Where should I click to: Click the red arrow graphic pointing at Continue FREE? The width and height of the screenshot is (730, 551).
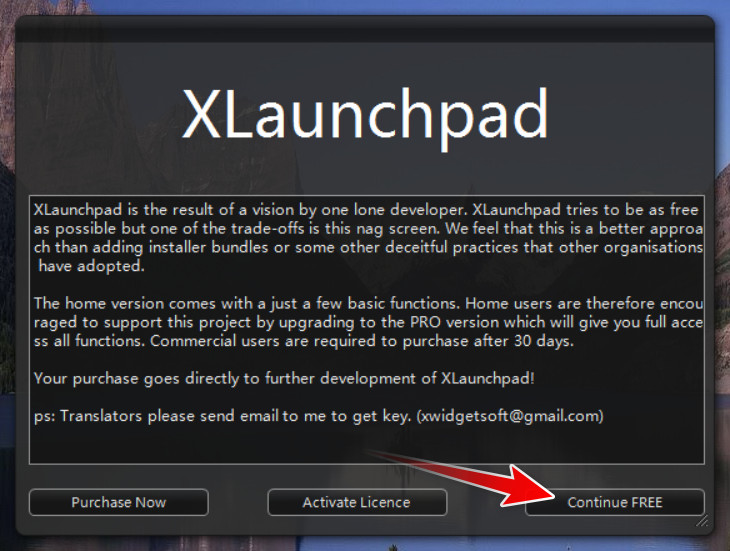coord(466,479)
